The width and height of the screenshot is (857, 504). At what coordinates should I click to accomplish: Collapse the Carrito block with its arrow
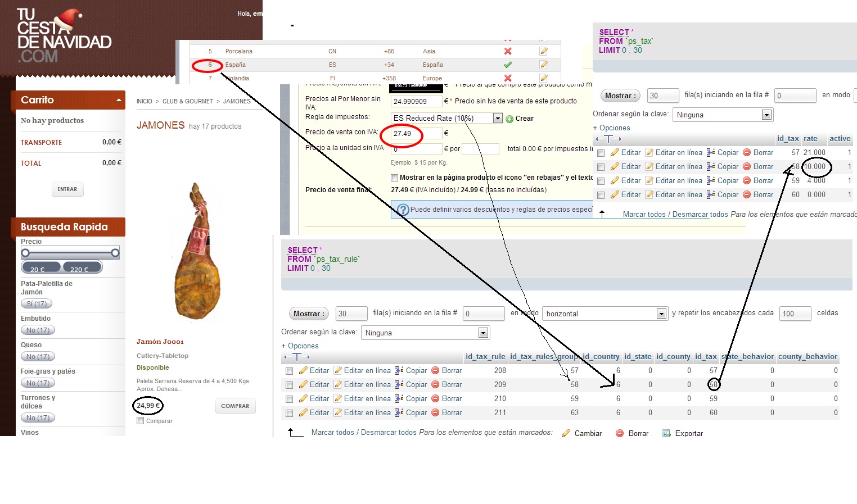tap(119, 100)
